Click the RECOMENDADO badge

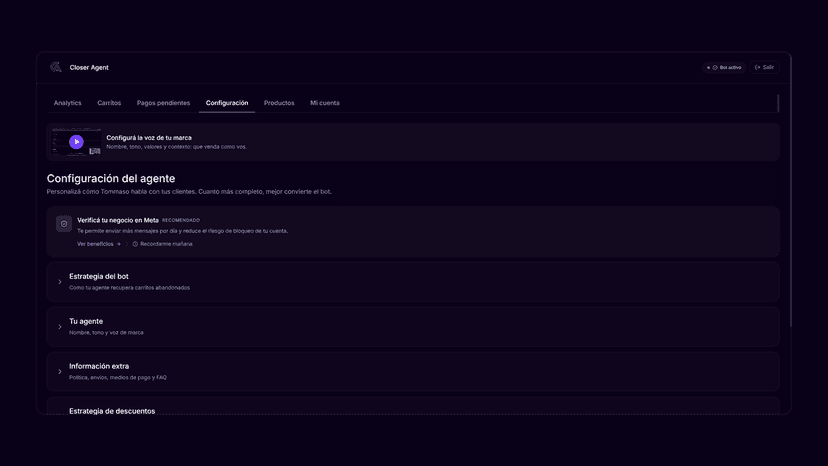tap(181, 220)
